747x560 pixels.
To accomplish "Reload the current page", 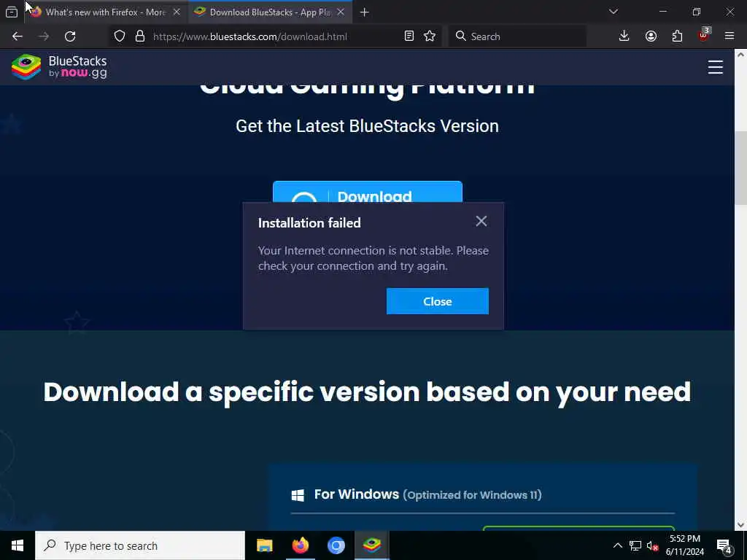I will (70, 36).
